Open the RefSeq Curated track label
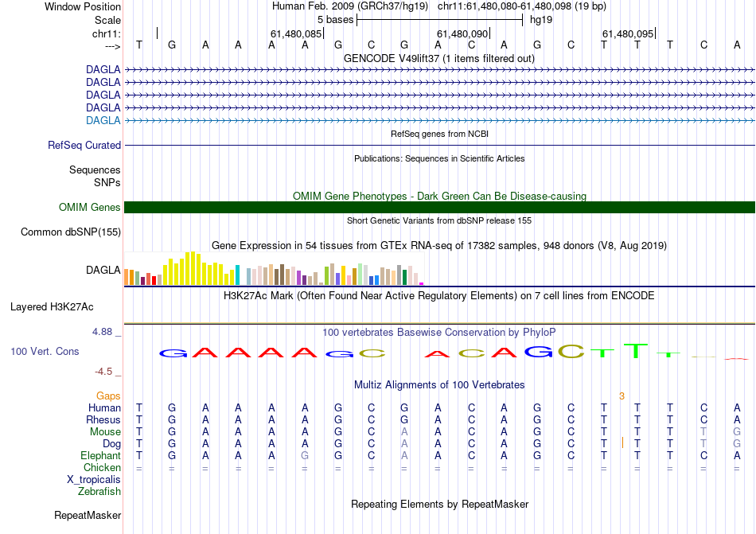The height and width of the screenshot is (534, 756). 84,145
